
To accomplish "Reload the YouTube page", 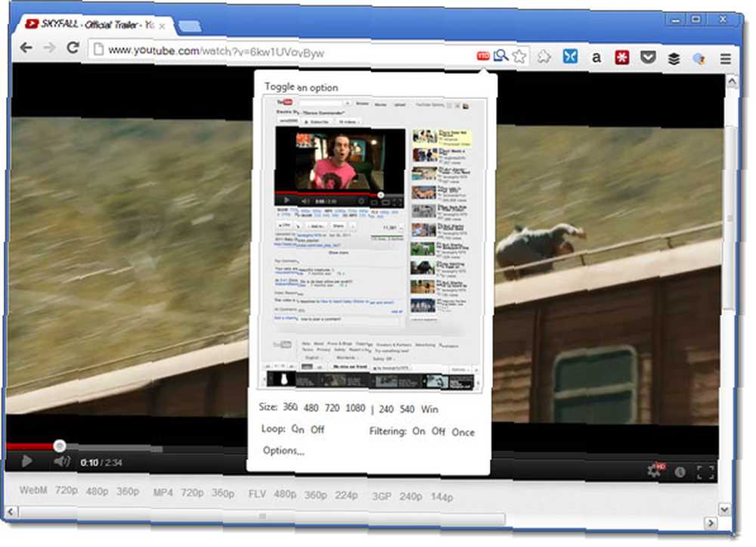I will point(73,47).
